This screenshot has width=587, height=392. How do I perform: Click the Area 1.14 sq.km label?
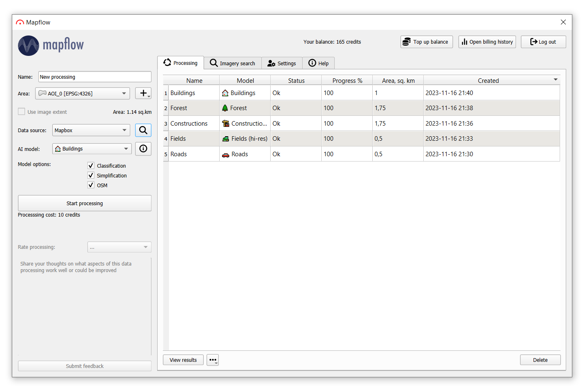tap(132, 112)
